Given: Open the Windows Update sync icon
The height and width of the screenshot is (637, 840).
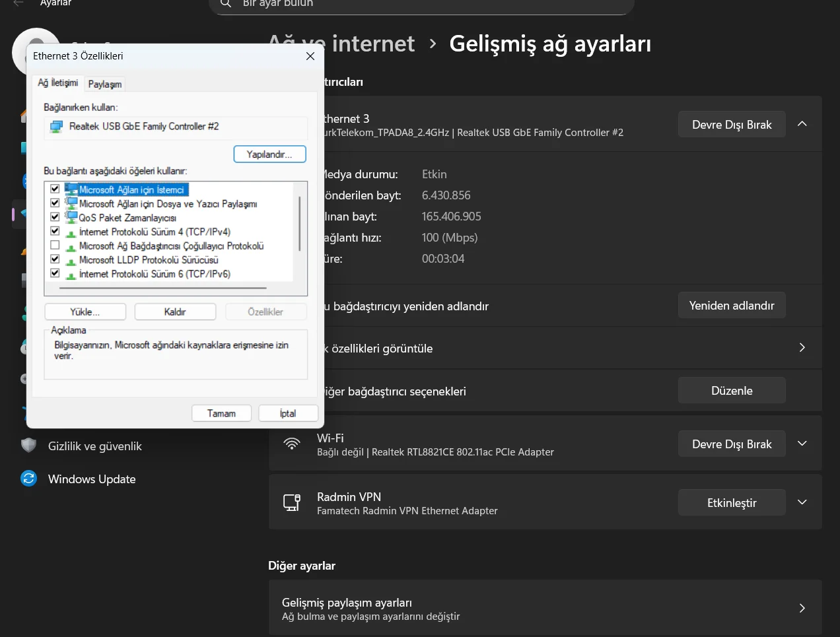Looking at the screenshot, I should click(28, 479).
